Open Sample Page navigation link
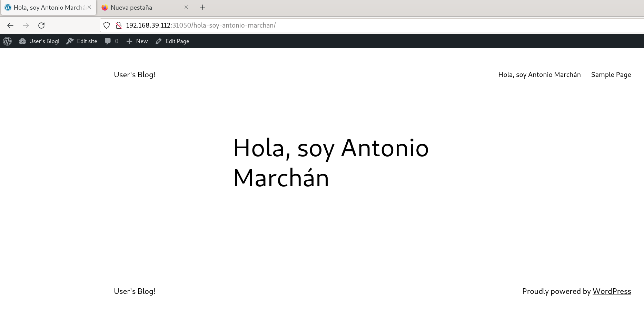The image size is (644, 318). tap(611, 74)
